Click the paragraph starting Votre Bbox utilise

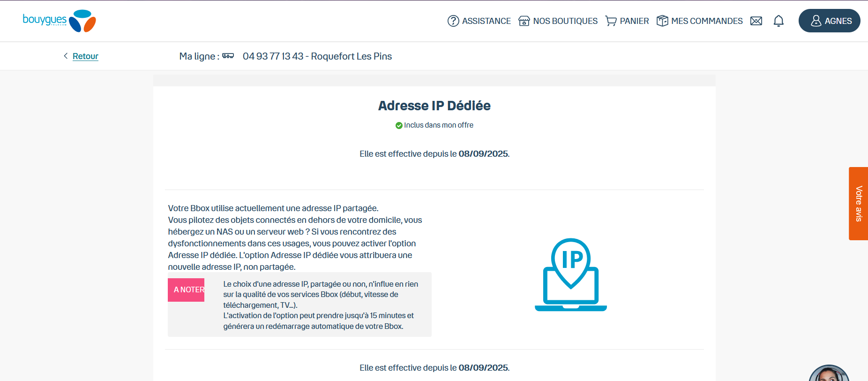(x=295, y=237)
